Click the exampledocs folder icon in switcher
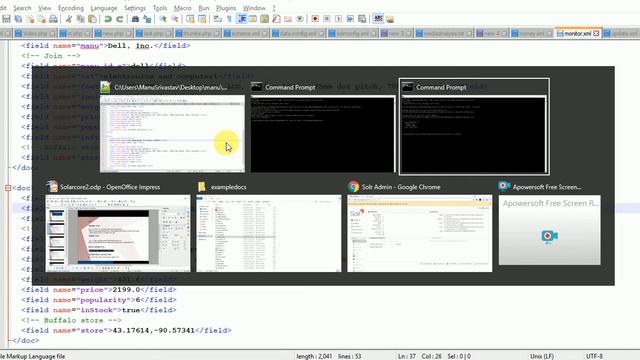 (202, 187)
